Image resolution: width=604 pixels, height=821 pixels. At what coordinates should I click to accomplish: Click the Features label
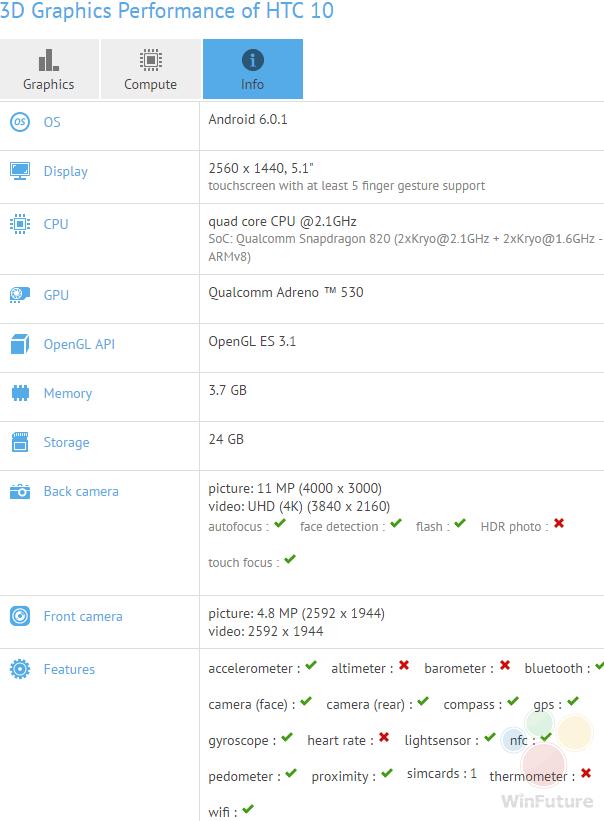click(69, 669)
